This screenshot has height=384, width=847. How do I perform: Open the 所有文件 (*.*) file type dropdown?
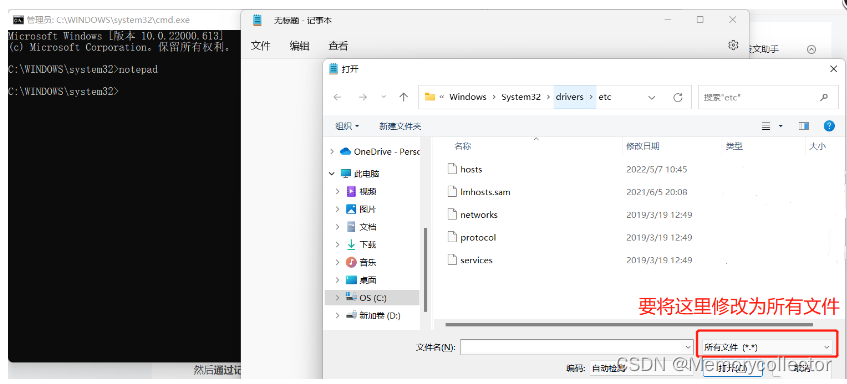click(x=767, y=347)
